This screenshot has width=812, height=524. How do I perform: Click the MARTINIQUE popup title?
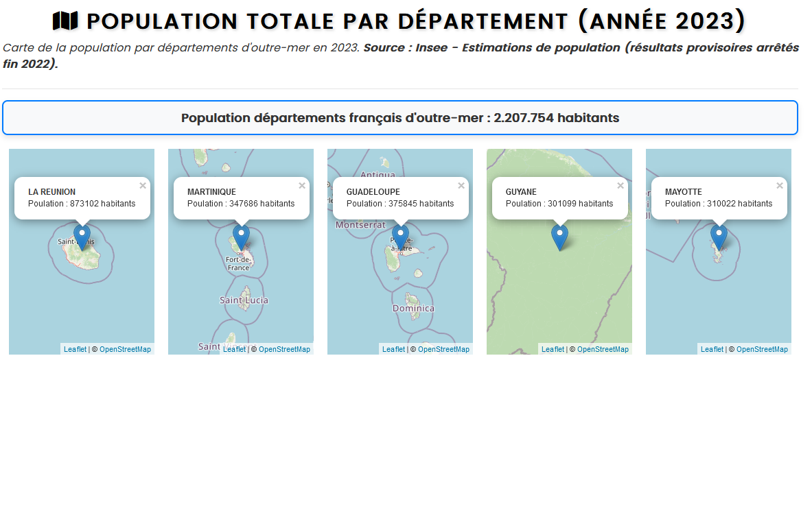click(x=211, y=192)
